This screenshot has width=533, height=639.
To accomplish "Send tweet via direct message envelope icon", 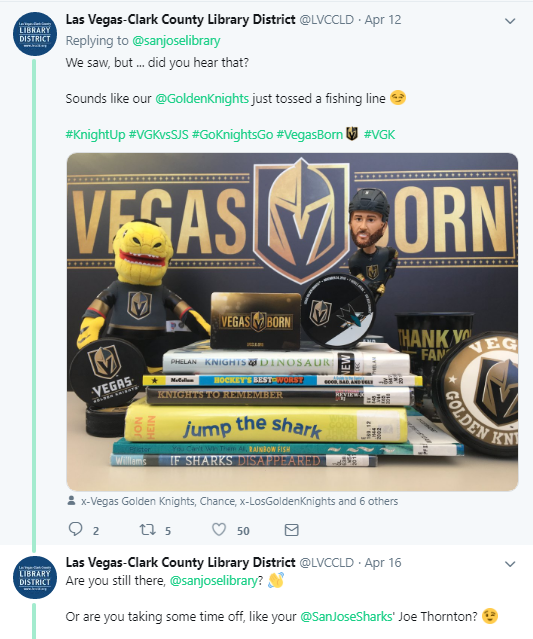I will (x=291, y=530).
